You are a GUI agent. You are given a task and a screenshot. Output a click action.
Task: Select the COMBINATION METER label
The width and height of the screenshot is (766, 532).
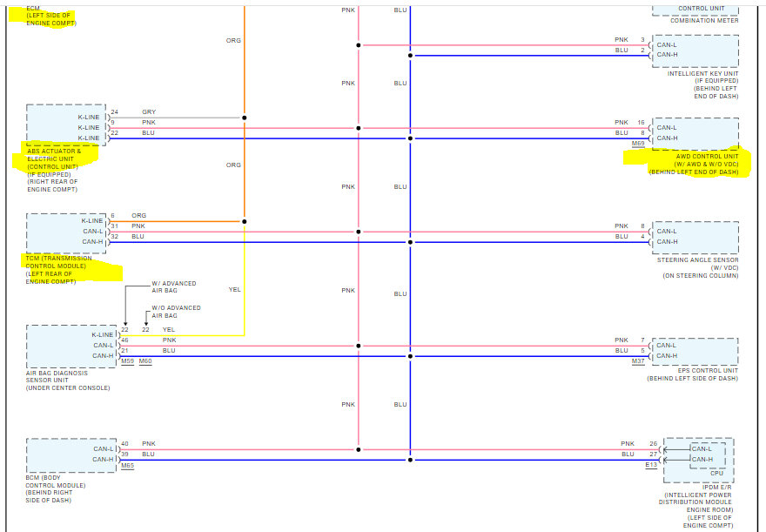coord(704,21)
